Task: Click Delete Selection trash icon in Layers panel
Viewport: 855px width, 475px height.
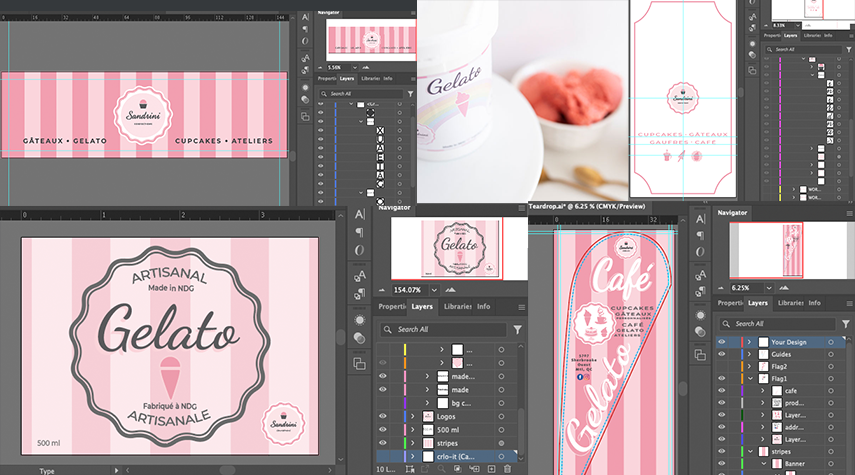Action: pos(508,469)
